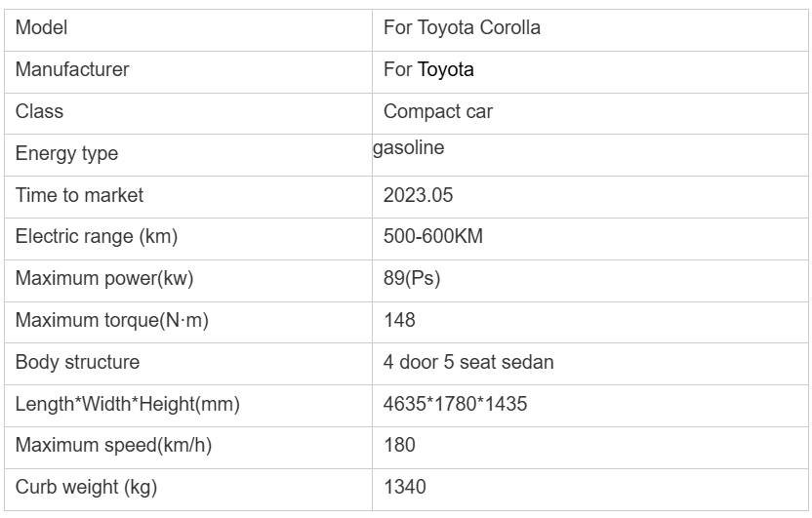Image resolution: width=812 pixels, height=518 pixels.
Task: Select the "Manufacturer" label cell
Action: 72,70
